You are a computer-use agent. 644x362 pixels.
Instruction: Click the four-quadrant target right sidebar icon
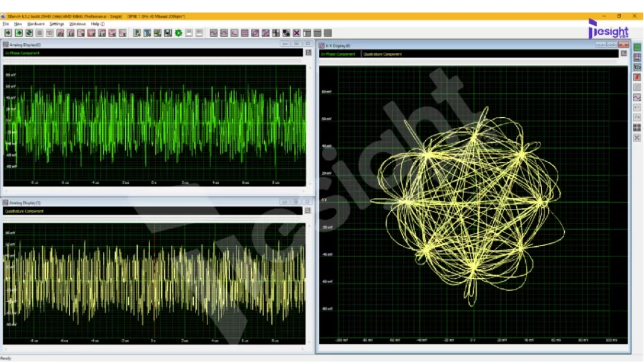click(637, 128)
